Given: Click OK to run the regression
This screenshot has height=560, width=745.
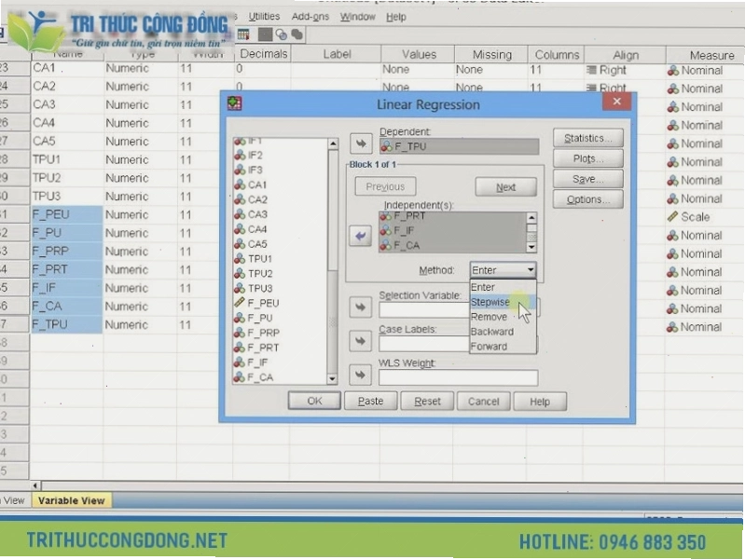Looking at the screenshot, I should click(x=314, y=401).
